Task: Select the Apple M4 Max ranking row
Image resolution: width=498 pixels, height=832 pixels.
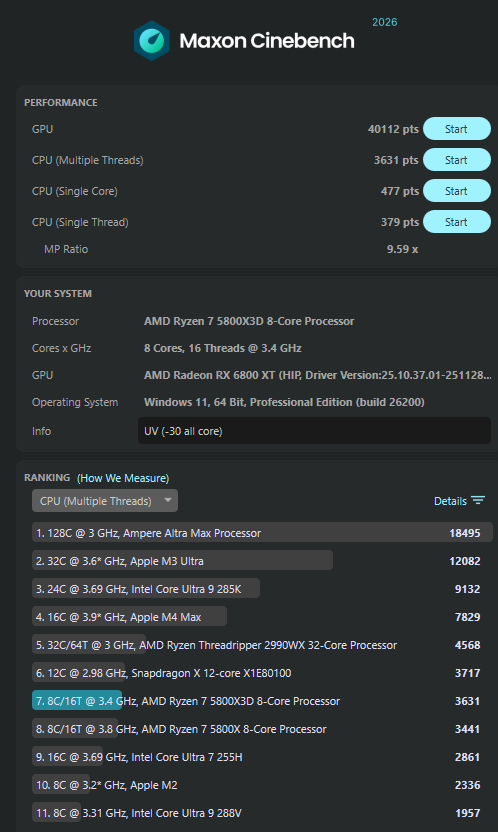Action: 262,617
